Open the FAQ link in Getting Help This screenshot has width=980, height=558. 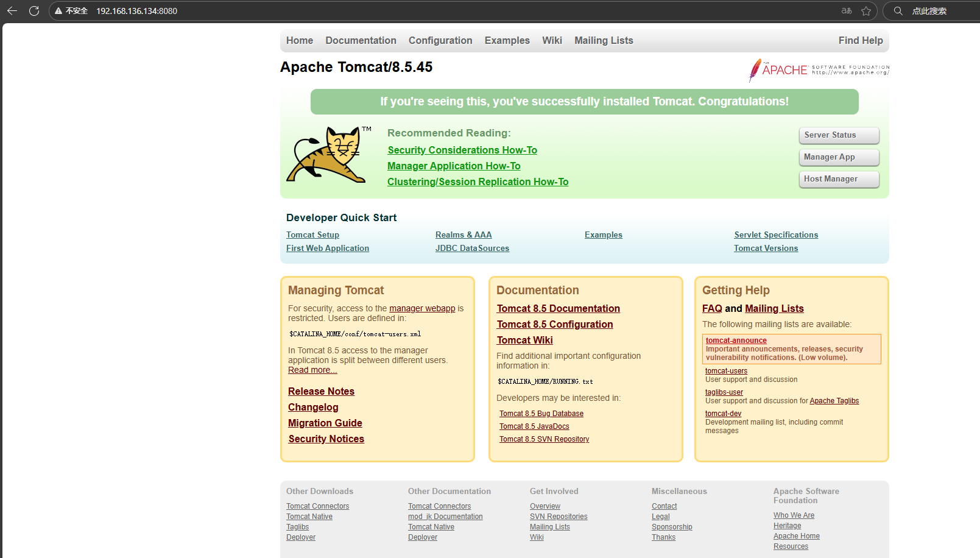click(x=712, y=308)
